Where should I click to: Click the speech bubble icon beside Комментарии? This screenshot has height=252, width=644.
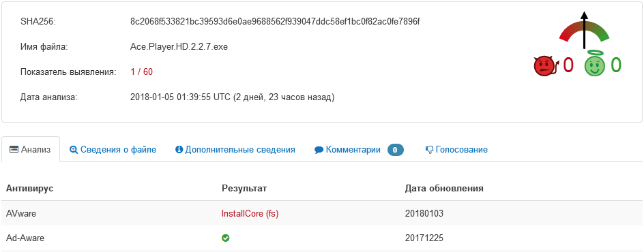coord(319,150)
